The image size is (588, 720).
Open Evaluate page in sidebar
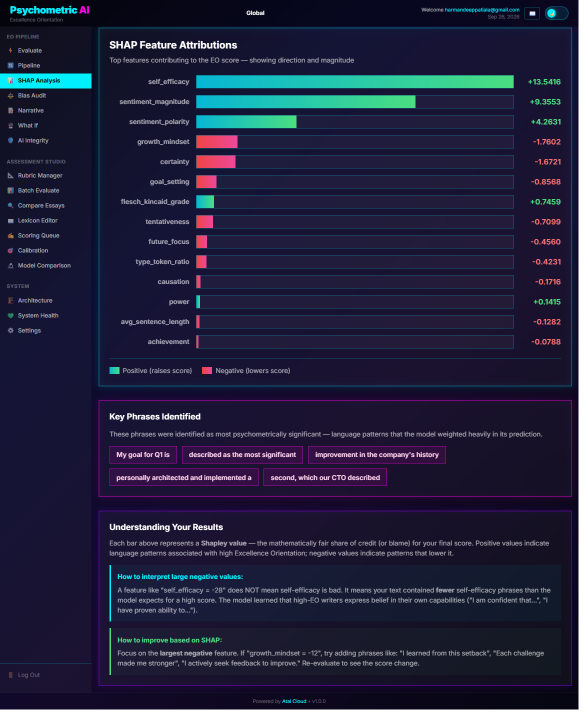point(45,50)
